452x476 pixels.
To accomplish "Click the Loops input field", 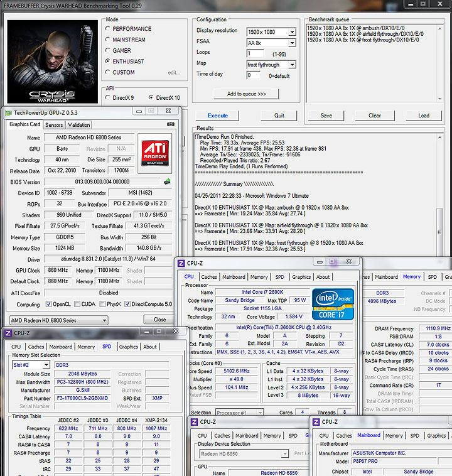I will click(255, 54).
